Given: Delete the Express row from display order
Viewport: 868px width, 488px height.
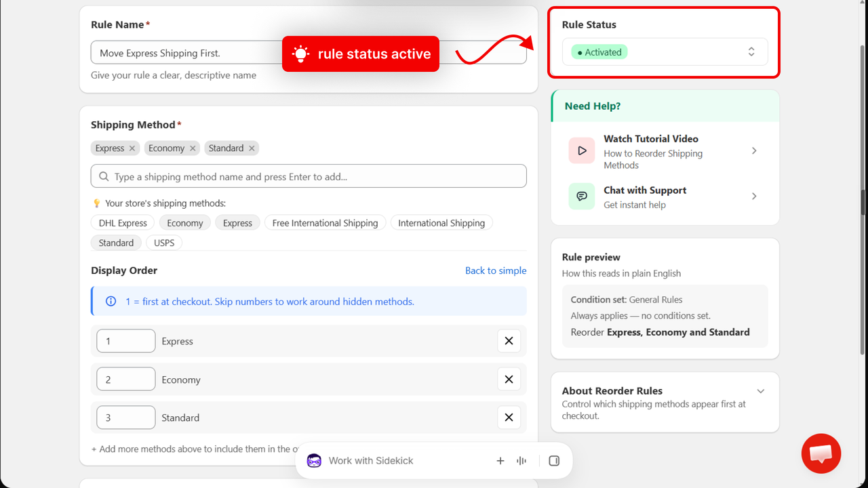Looking at the screenshot, I should 509,341.
